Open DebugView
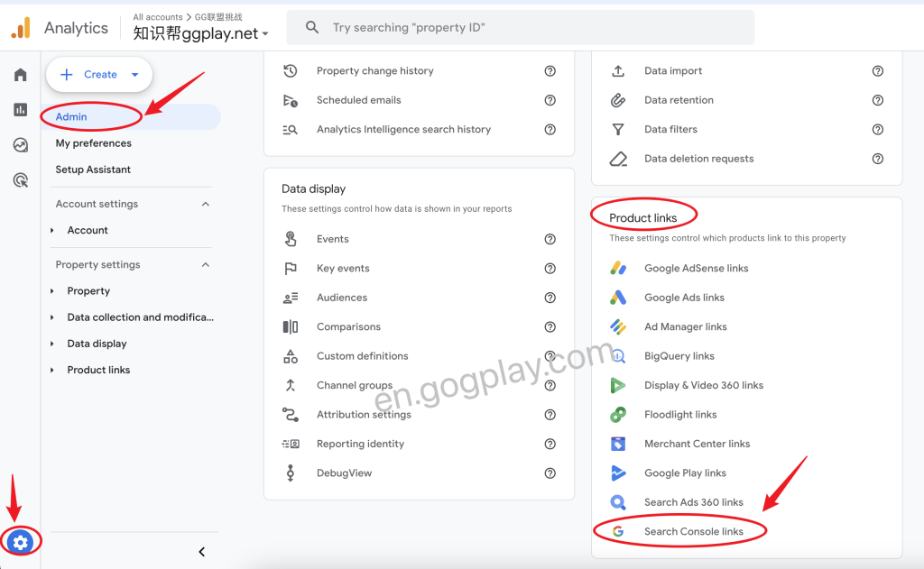 click(344, 473)
